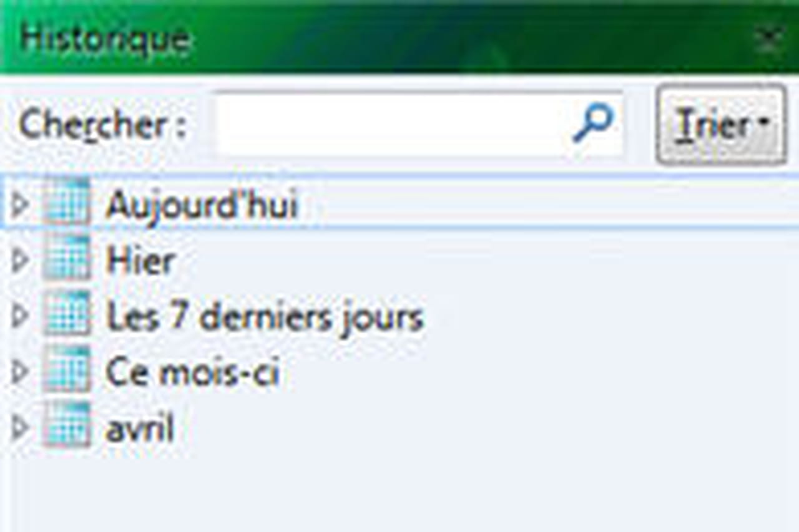Select the Les 7 derniers jours entry
This screenshot has height=532, width=799.
[x=265, y=317]
